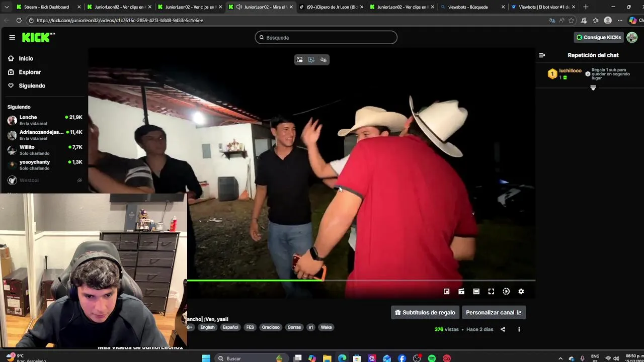
Task: Click the clip creation icon
Action: tap(461, 292)
